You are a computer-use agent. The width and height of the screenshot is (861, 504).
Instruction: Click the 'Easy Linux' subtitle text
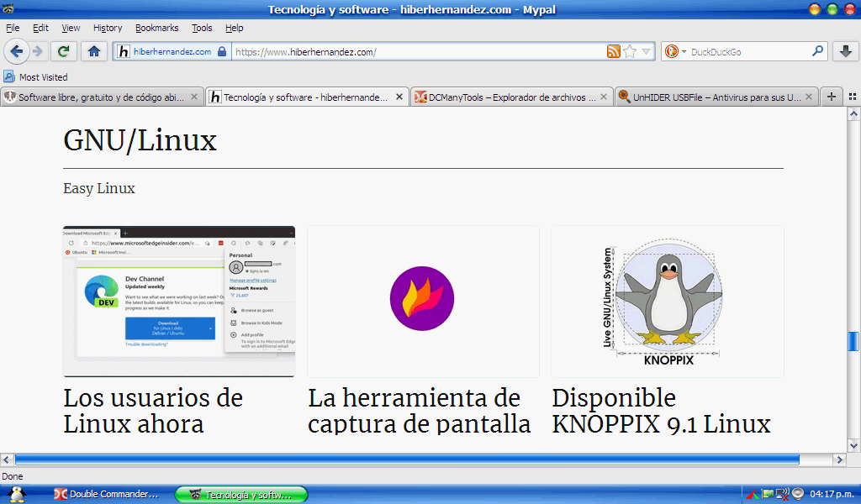99,189
